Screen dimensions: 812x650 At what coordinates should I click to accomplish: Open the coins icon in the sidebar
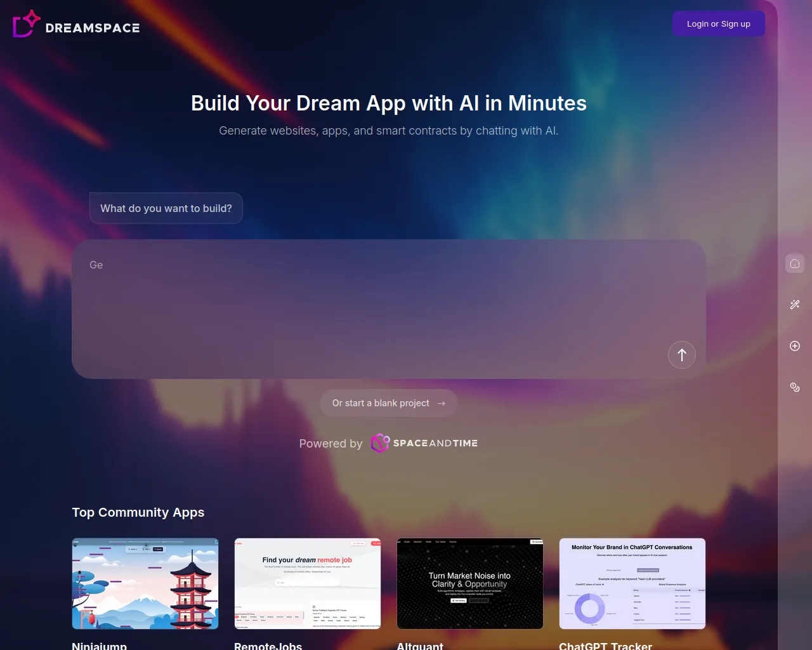[x=795, y=387]
